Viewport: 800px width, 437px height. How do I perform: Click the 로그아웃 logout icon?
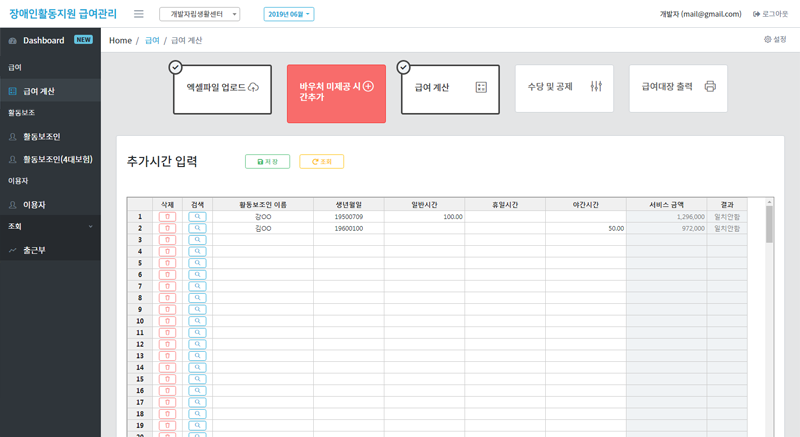coord(756,14)
